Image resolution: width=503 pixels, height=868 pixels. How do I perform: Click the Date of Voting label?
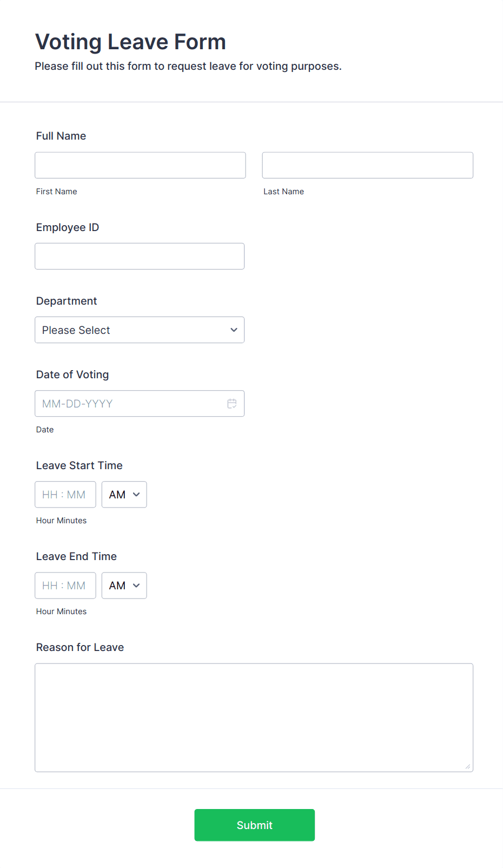point(72,374)
